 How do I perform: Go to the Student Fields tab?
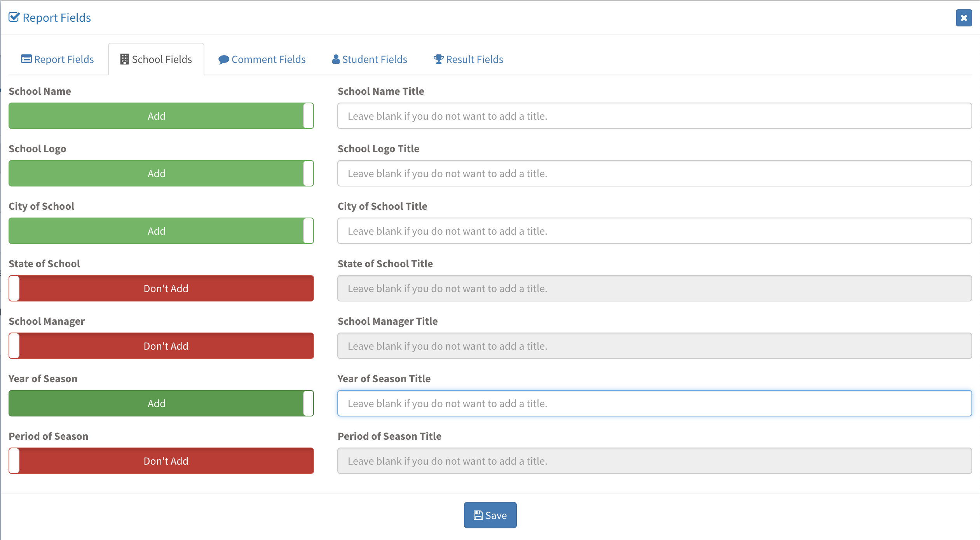coord(374,59)
